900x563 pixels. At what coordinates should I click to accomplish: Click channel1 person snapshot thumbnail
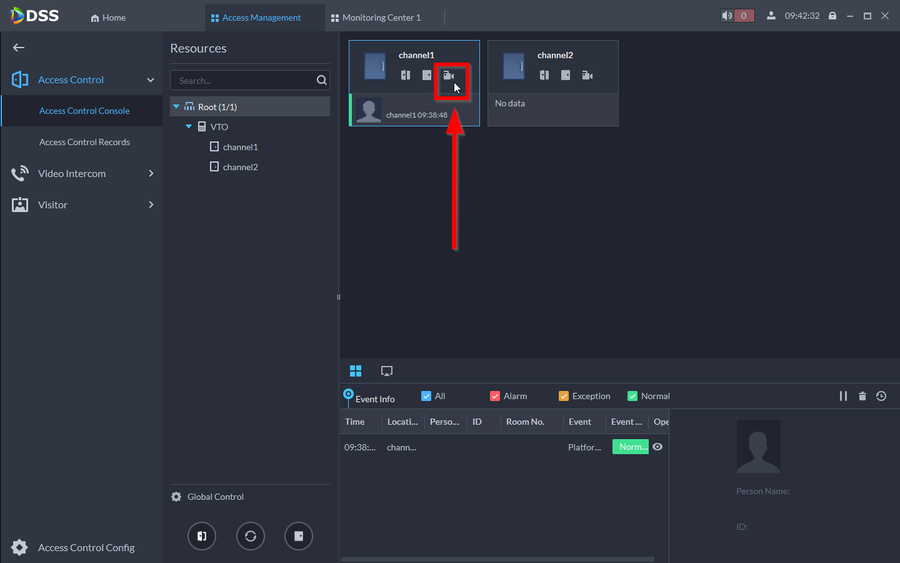tap(368, 110)
